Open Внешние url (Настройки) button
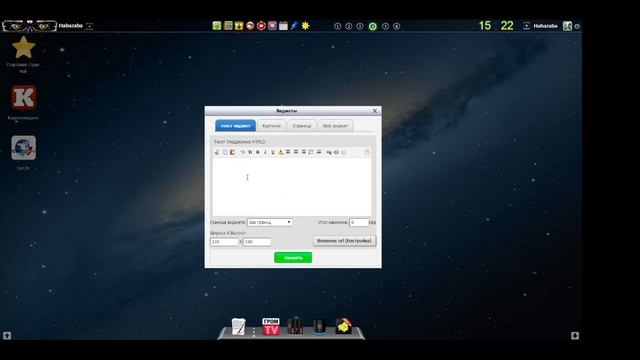640x360 pixels. [x=344, y=241]
